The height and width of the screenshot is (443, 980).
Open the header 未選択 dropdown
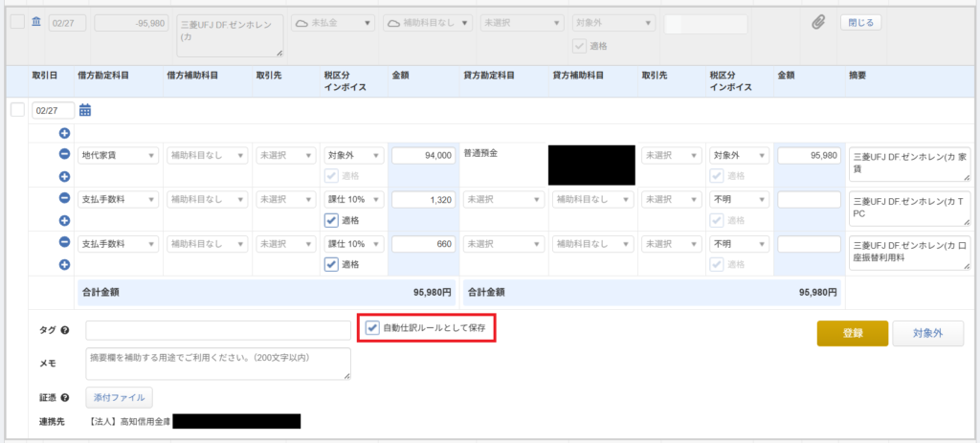click(x=523, y=23)
